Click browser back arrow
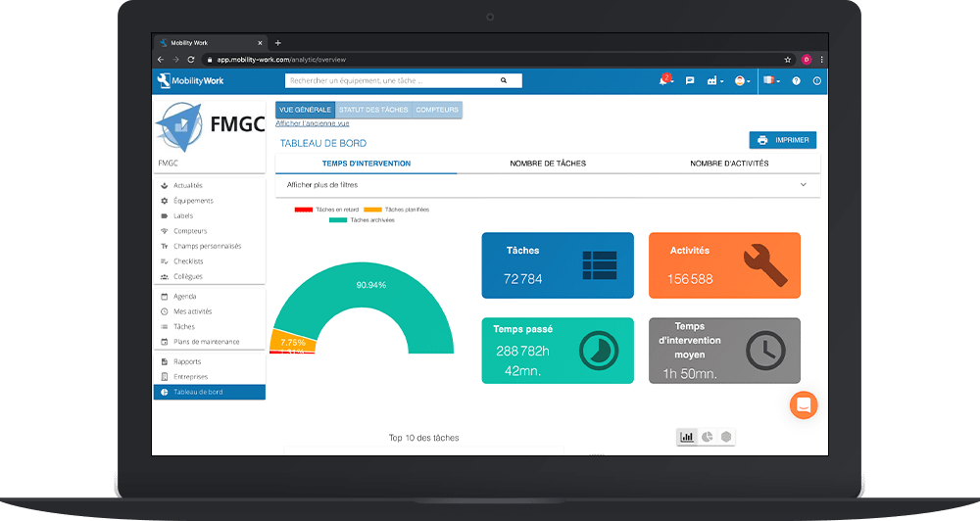980x521 pixels. coord(161,60)
